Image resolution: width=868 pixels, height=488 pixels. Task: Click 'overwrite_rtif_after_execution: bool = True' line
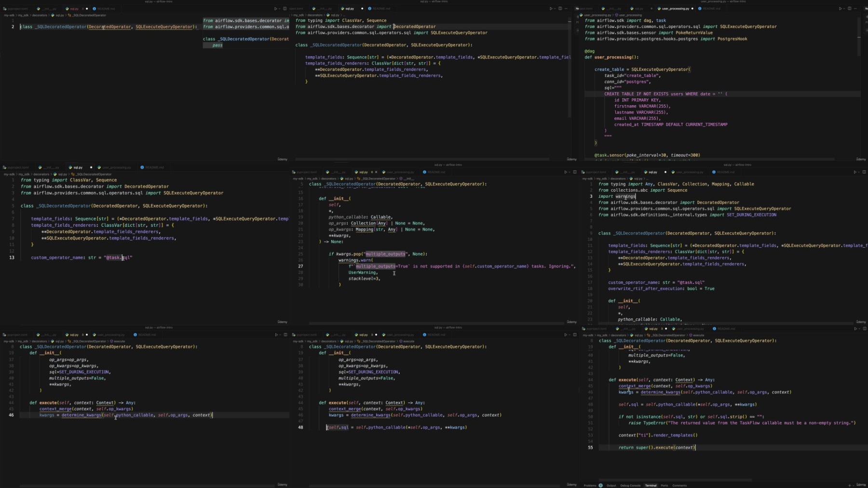click(x=661, y=289)
